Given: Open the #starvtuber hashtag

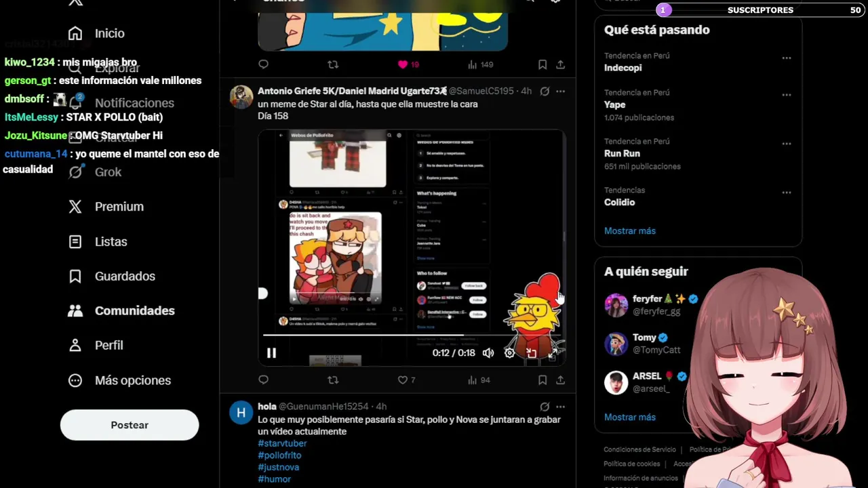Looking at the screenshot, I should (x=282, y=443).
